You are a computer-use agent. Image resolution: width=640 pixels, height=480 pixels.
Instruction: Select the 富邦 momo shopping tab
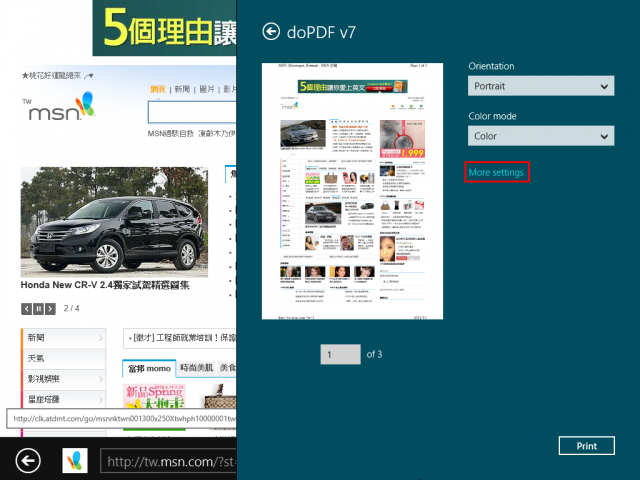(149, 369)
